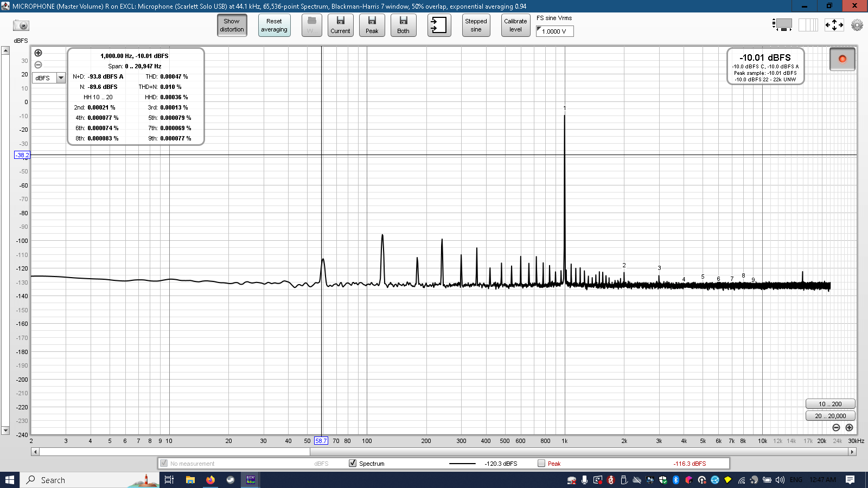
Task: Click the -38.2 cursor level marker
Action: pos(22,155)
